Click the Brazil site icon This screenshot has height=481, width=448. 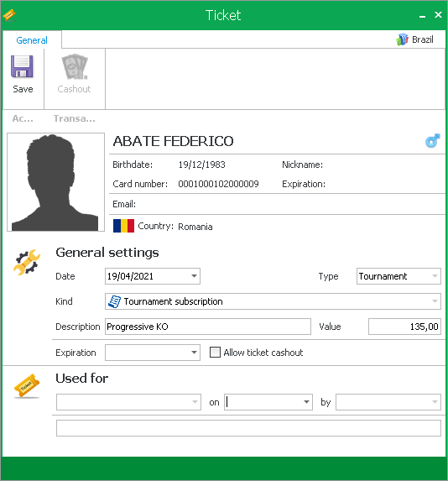[403, 39]
